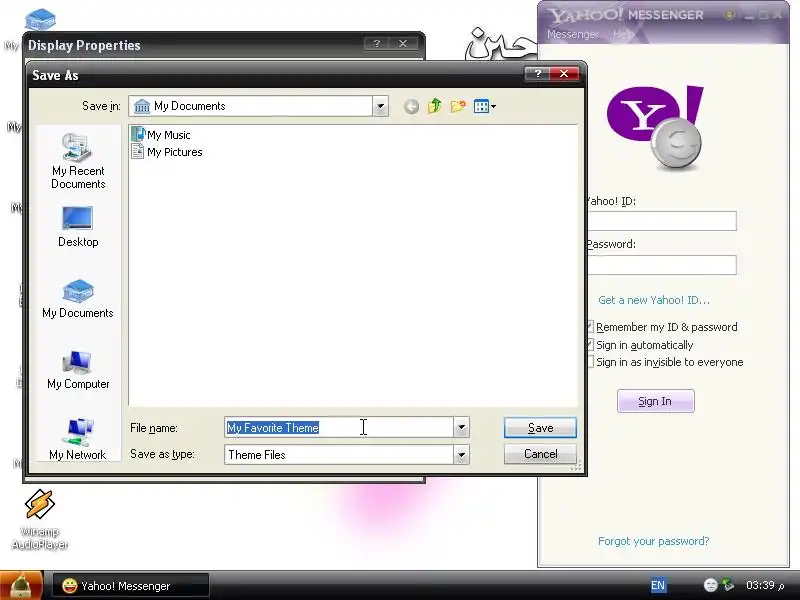Click the Save As help question-mark button
This screenshot has height=600, width=800.
click(x=537, y=74)
